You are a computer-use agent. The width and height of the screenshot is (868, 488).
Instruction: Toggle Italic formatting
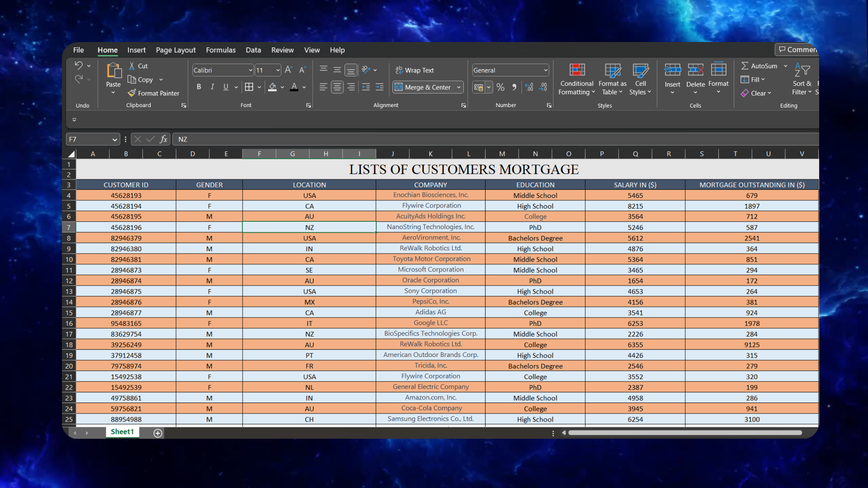tap(212, 87)
